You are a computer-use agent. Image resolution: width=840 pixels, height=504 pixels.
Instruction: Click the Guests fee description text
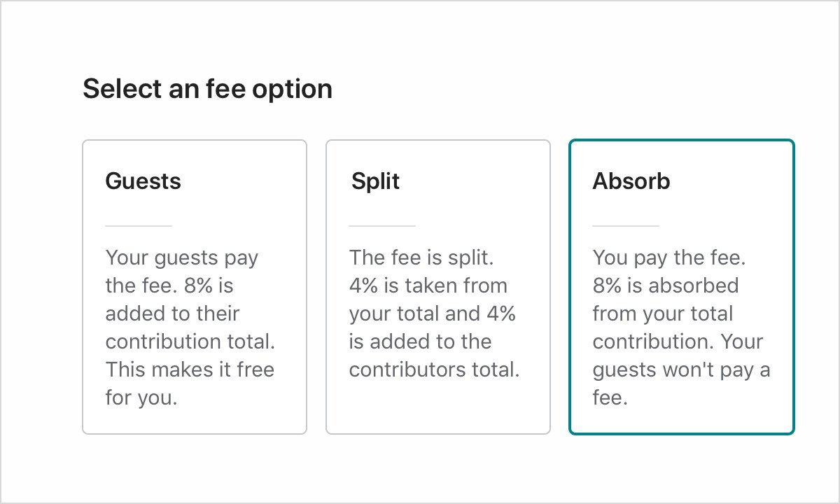click(x=189, y=328)
